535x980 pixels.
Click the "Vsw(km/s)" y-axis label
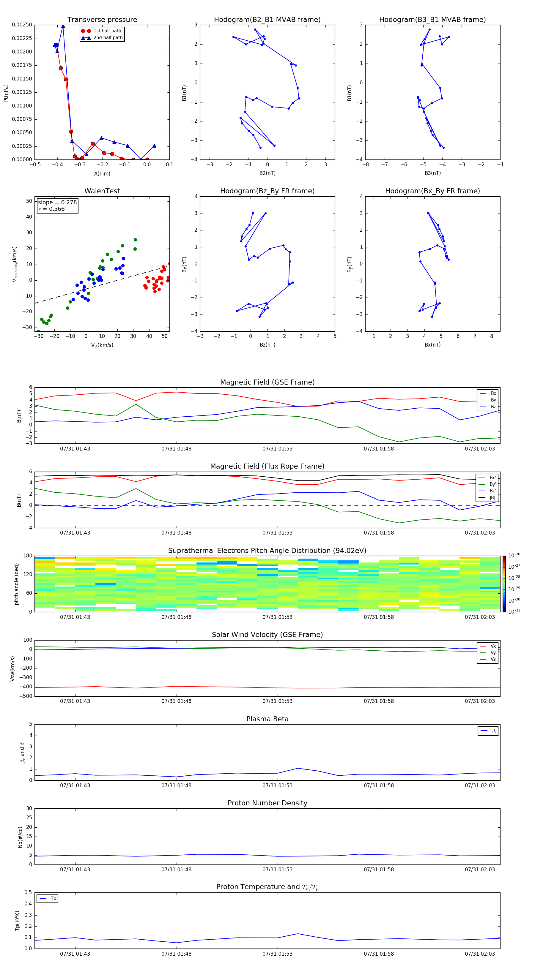pyautogui.click(x=12, y=668)
